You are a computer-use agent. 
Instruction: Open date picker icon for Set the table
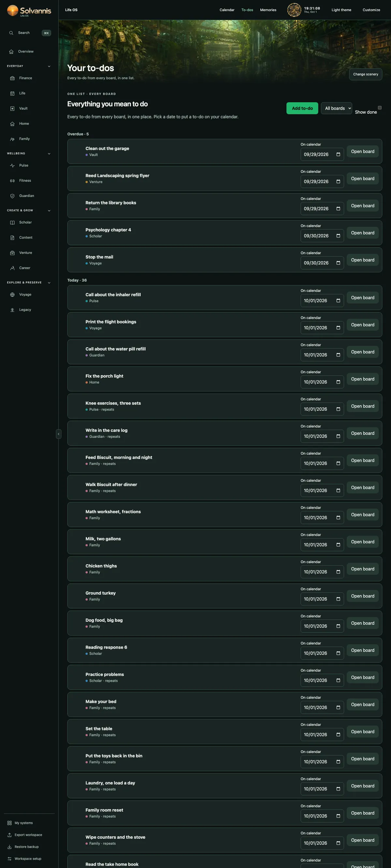tap(338, 735)
